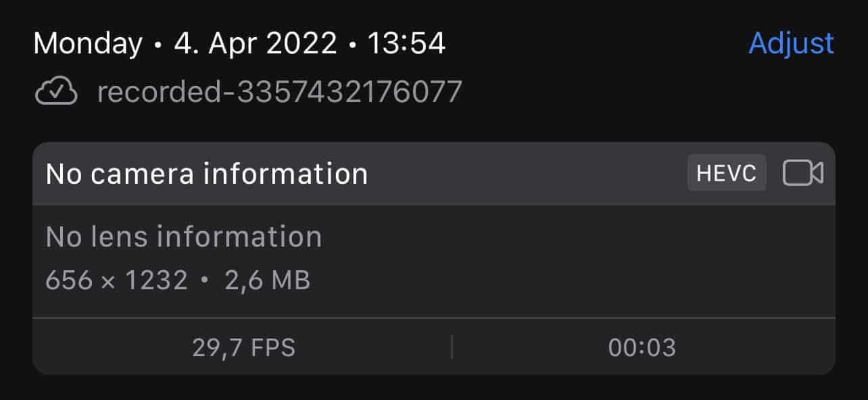The image size is (868, 400).
Task: Click the bullet between date and time
Action: 352,45
